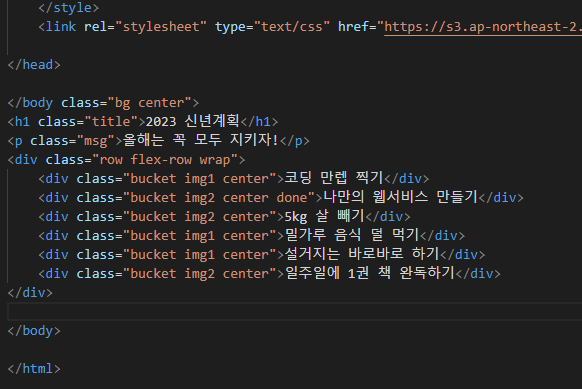Screen dimensions: 582x389
Task: Click the div text '코딩 만렙 찍기'
Action: tap(334, 178)
